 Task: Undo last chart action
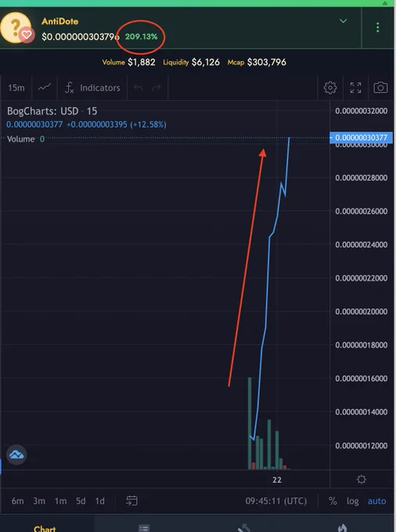(138, 88)
